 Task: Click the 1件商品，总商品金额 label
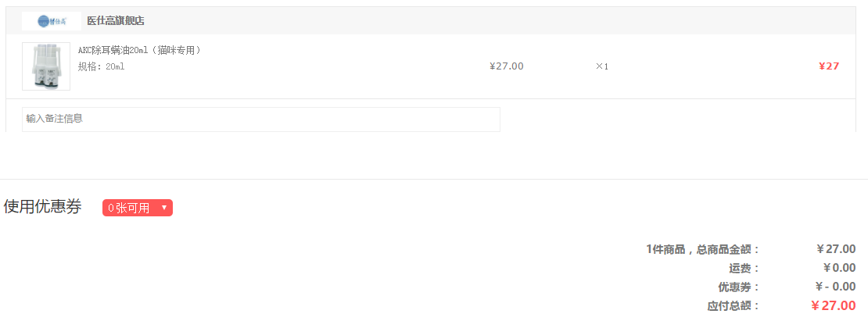coord(703,249)
